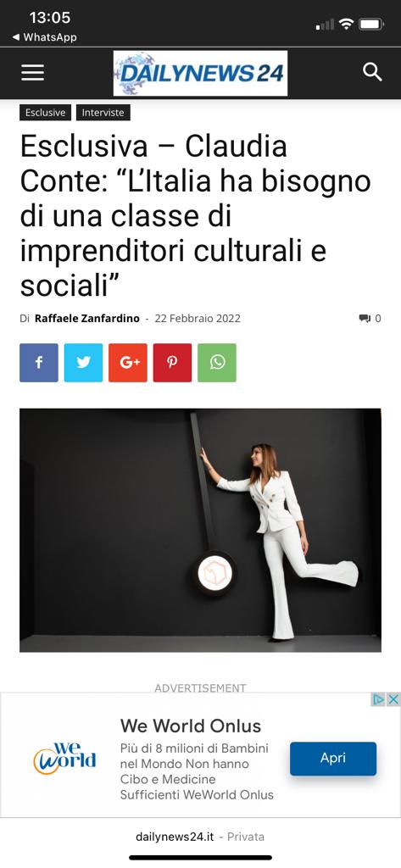Open the hamburger navigation menu
Screen dimensions: 401x868
click(x=33, y=73)
